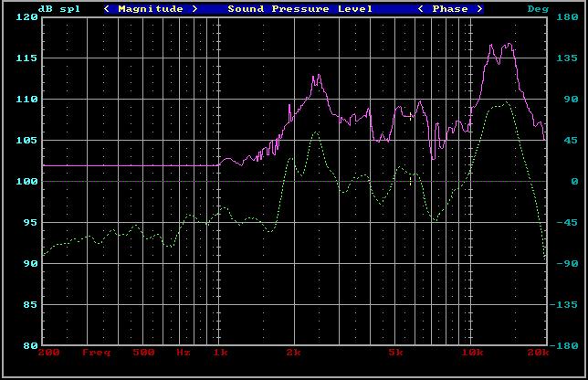Click the 20k frequency axis label

tap(538, 353)
